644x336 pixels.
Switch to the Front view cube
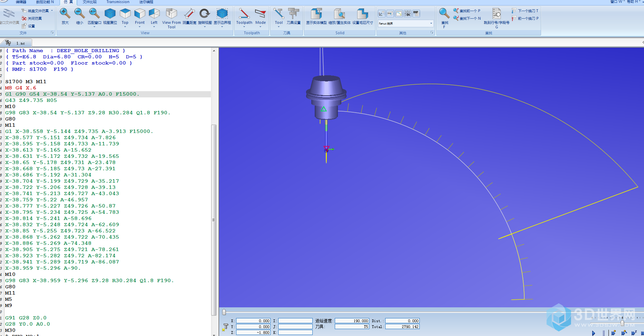[139, 14]
